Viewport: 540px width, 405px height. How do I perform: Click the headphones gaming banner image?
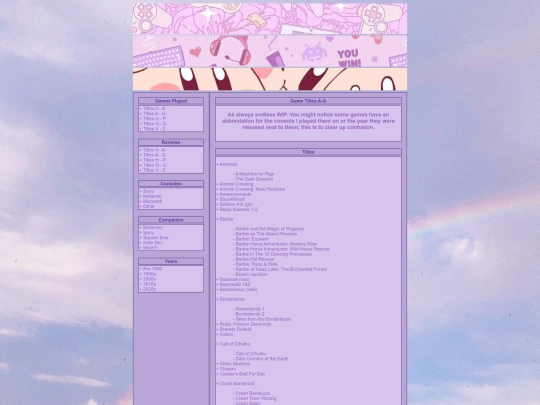(x=270, y=51)
